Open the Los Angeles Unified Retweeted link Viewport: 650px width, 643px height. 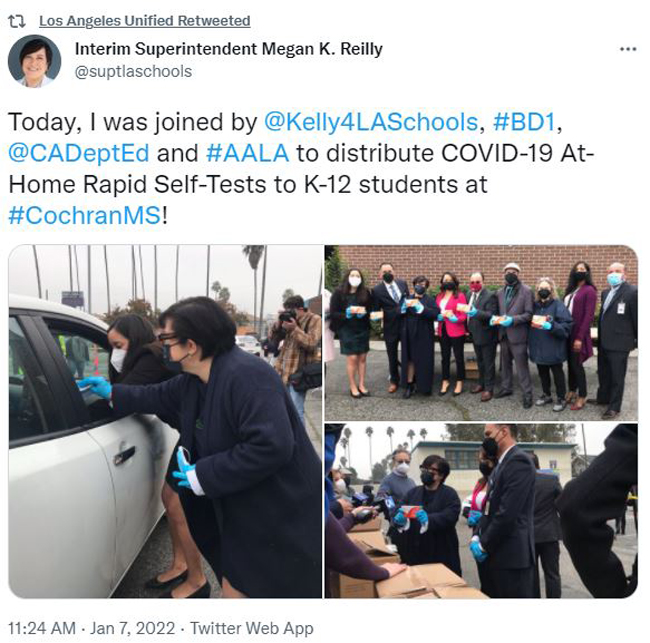click(145, 21)
